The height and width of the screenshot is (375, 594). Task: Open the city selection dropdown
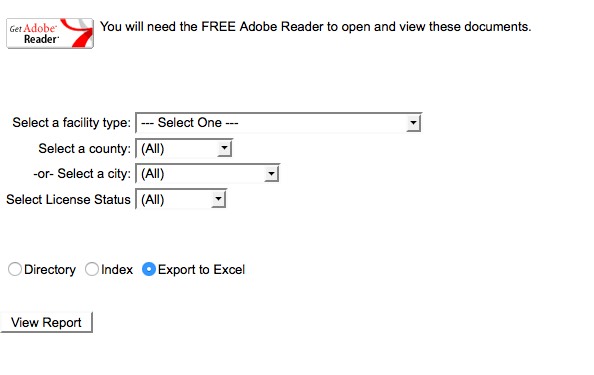208,174
